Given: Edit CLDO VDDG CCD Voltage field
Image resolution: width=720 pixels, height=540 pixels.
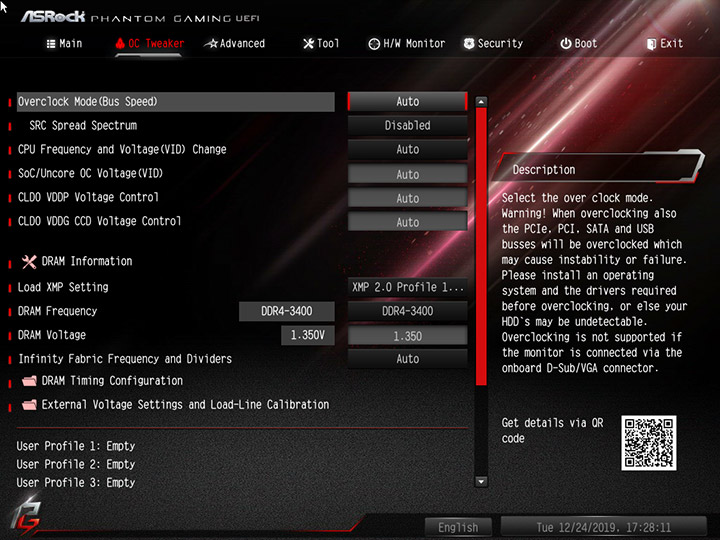Looking at the screenshot, I should tap(407, 222).
